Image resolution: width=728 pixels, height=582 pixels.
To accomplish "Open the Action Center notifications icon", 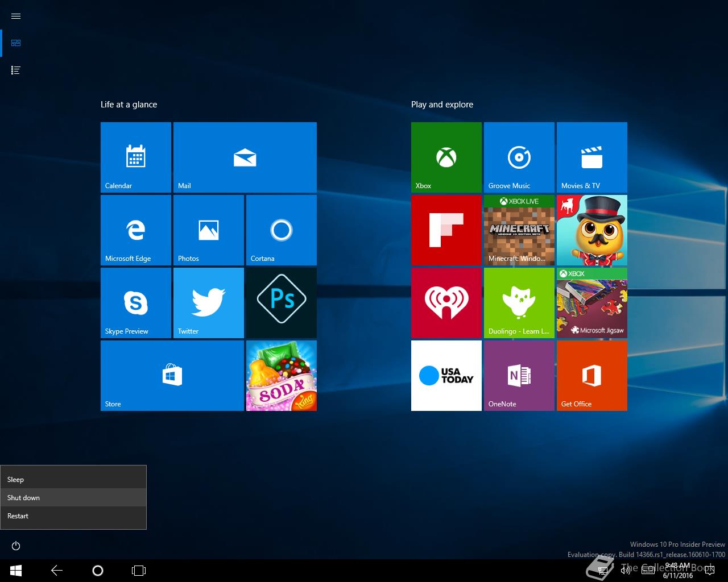I will [709, 571].
